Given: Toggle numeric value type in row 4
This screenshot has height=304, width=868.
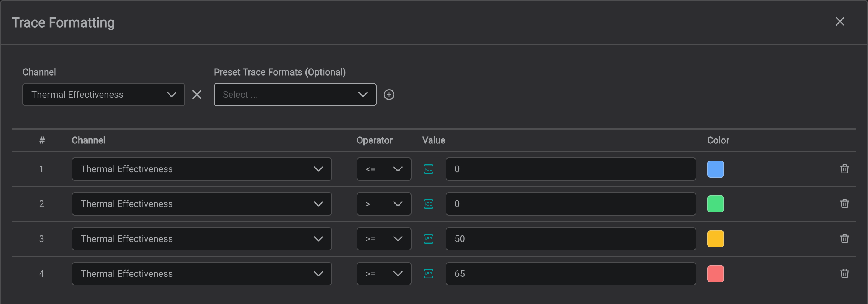Looking at the screenshot, I should pyautogui.click(x=429, y=274).
